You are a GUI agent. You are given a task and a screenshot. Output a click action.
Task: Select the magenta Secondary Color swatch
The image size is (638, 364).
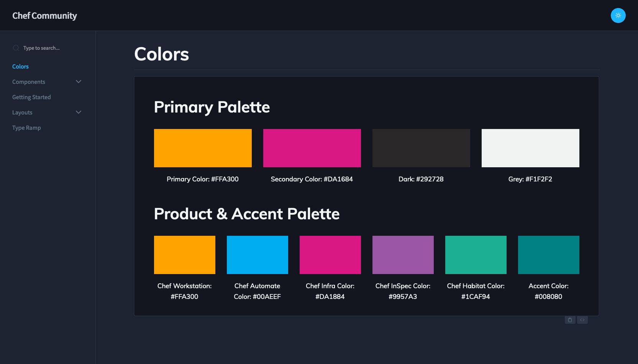pos(312,148)
